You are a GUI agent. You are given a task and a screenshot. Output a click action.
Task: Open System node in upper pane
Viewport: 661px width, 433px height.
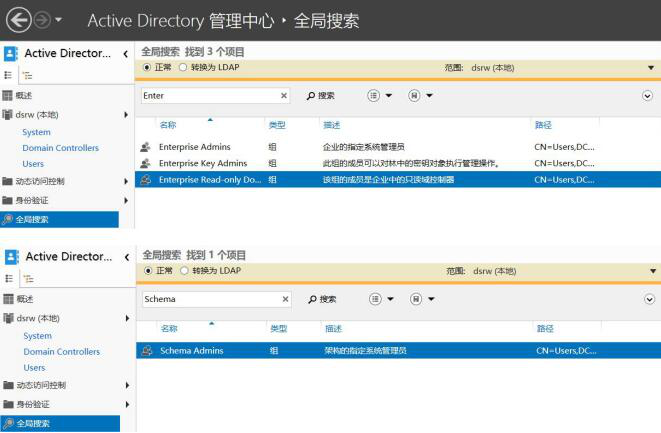(x=36, y=132)
